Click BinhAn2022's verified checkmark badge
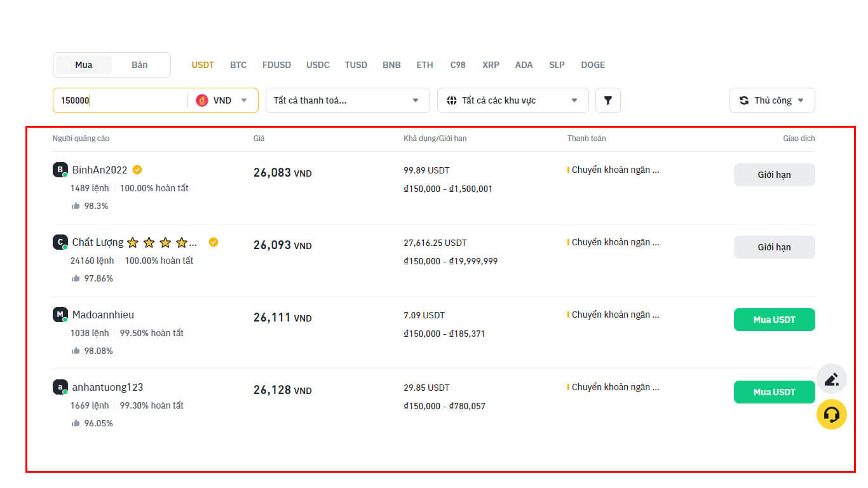Screen dimensions: 868x488 [138, 170]
